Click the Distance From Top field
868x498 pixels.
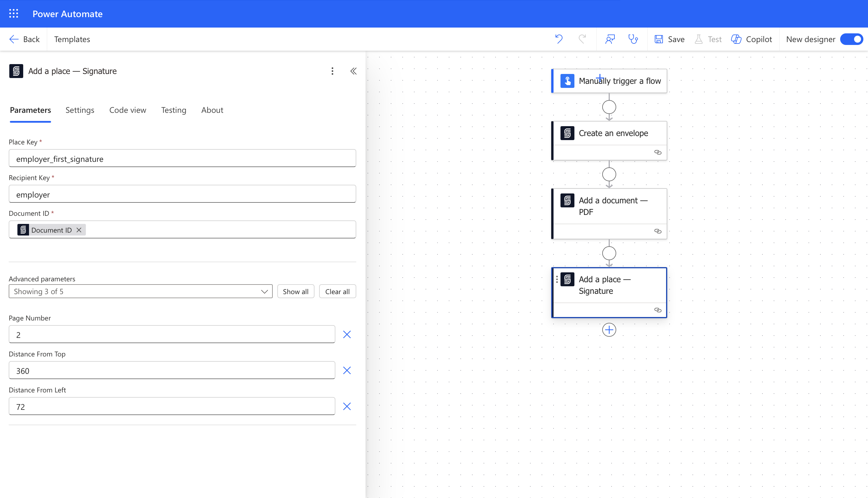pyautogui.click(x=172, y=370)
